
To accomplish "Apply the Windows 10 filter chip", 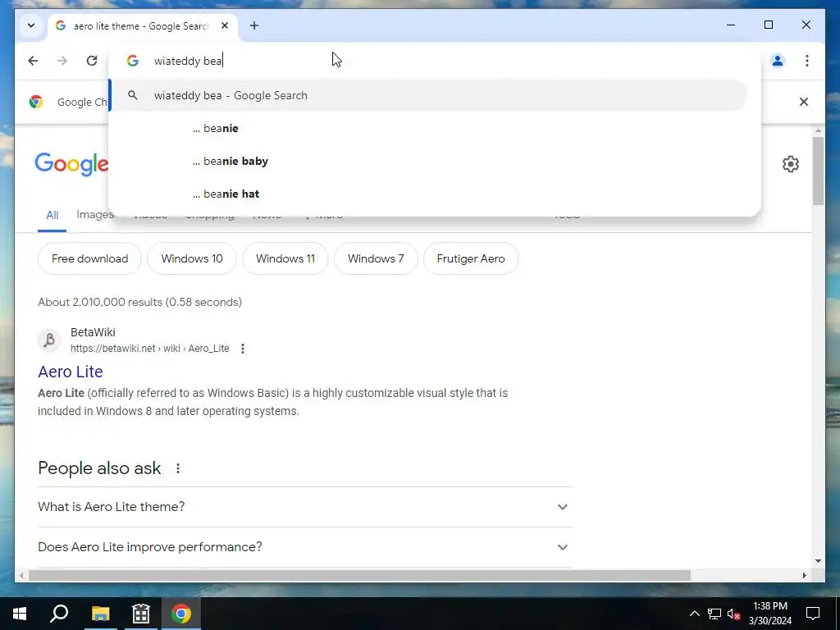I will [192, 258].
